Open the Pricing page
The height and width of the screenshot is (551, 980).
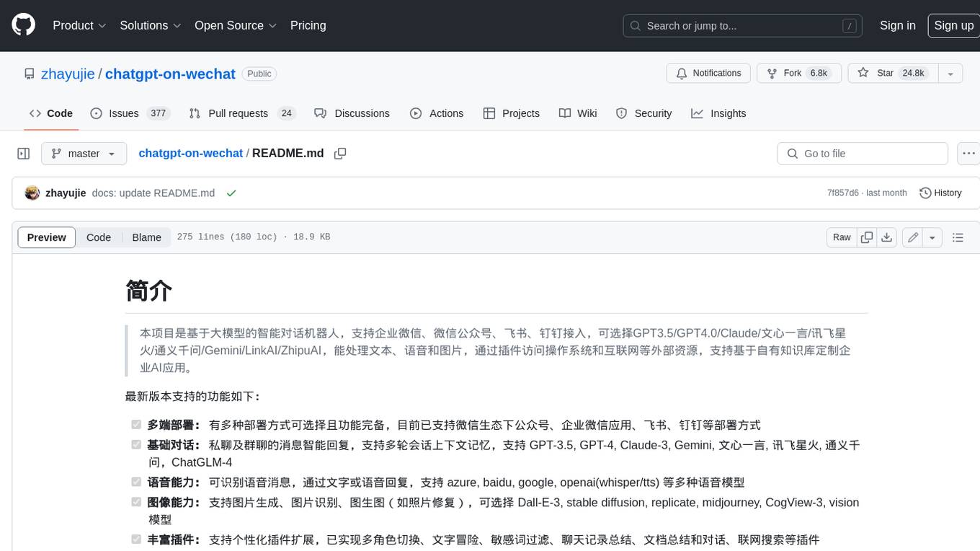point(308,25)
